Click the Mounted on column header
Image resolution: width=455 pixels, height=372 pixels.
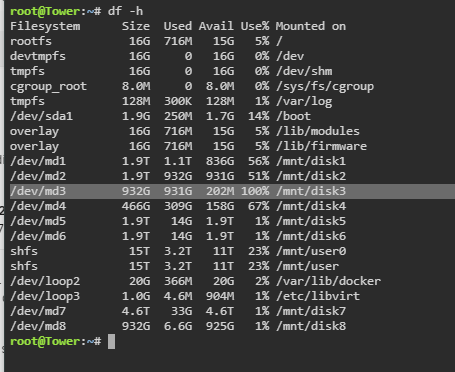311,26
